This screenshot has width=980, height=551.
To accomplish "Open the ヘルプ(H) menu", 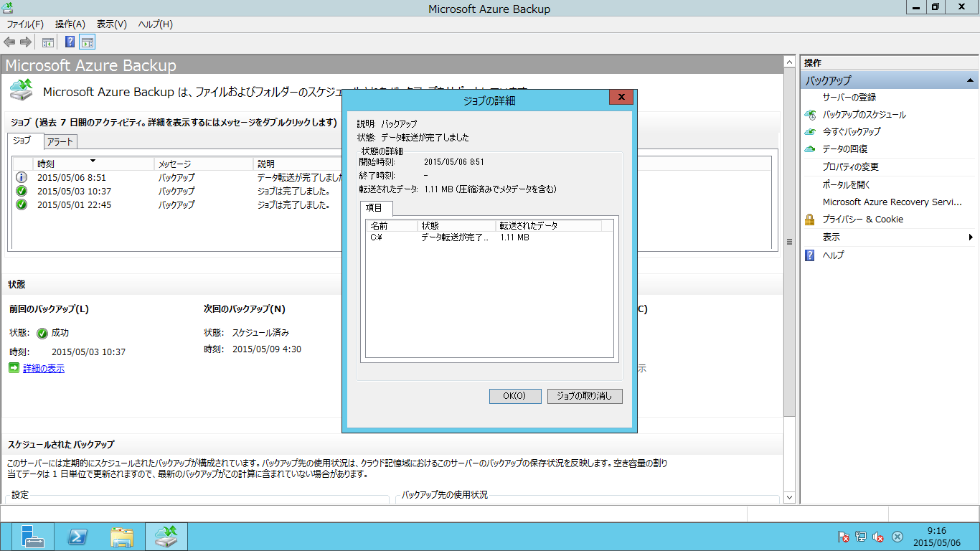I will point(156,24).
